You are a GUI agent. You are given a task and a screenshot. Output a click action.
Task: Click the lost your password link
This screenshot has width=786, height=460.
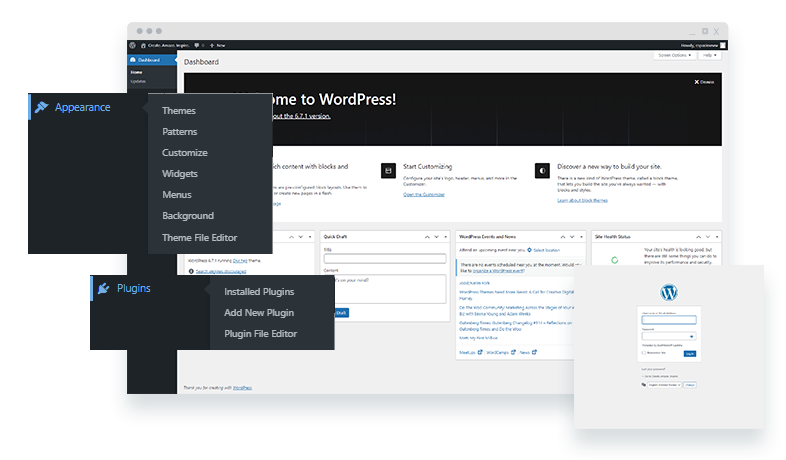pyautogui.click(x=653, y=369)
